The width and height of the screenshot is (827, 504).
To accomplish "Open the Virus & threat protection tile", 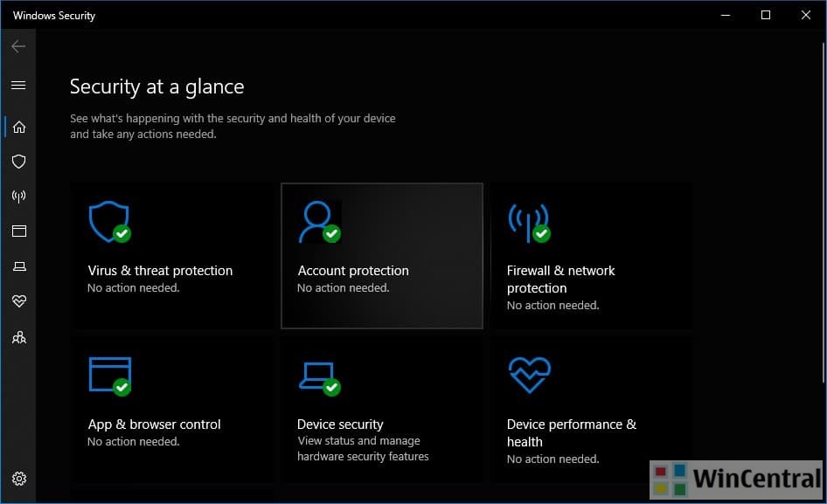I will click(x=171, y=255).
